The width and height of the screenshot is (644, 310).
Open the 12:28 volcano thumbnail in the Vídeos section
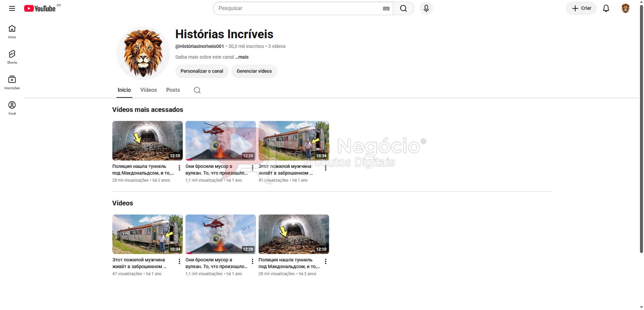point(221,234)
